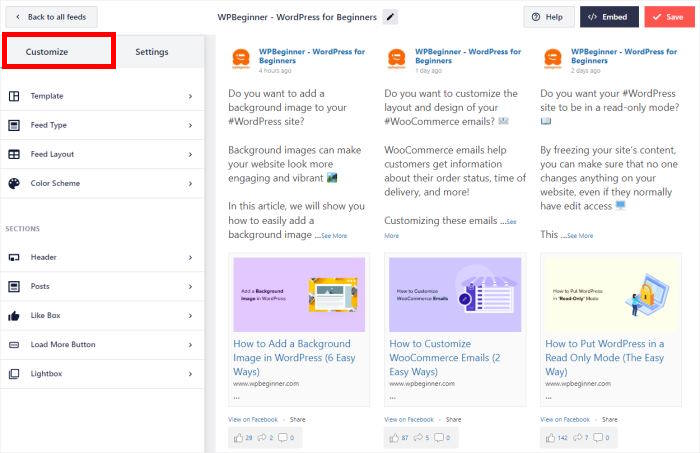Click WPBeginner page name on 1 day ago post
This screenshot has width=700, height=453.
click(x=468, y=56)
